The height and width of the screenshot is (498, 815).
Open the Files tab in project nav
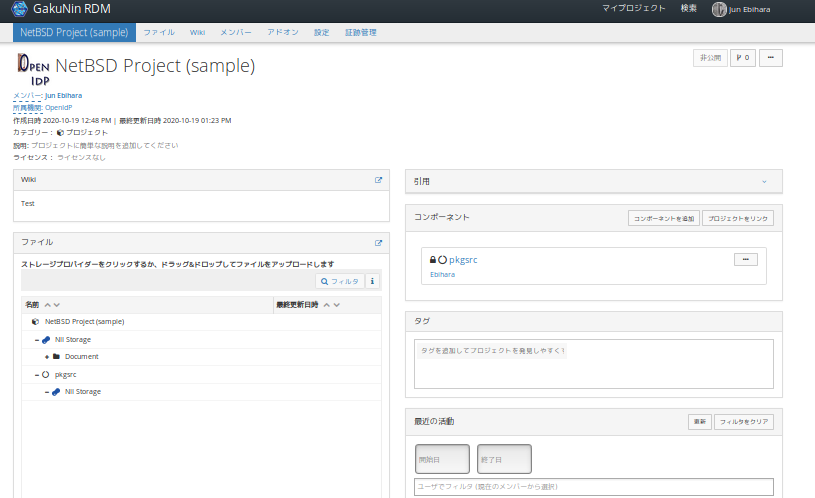coord(159,32)
